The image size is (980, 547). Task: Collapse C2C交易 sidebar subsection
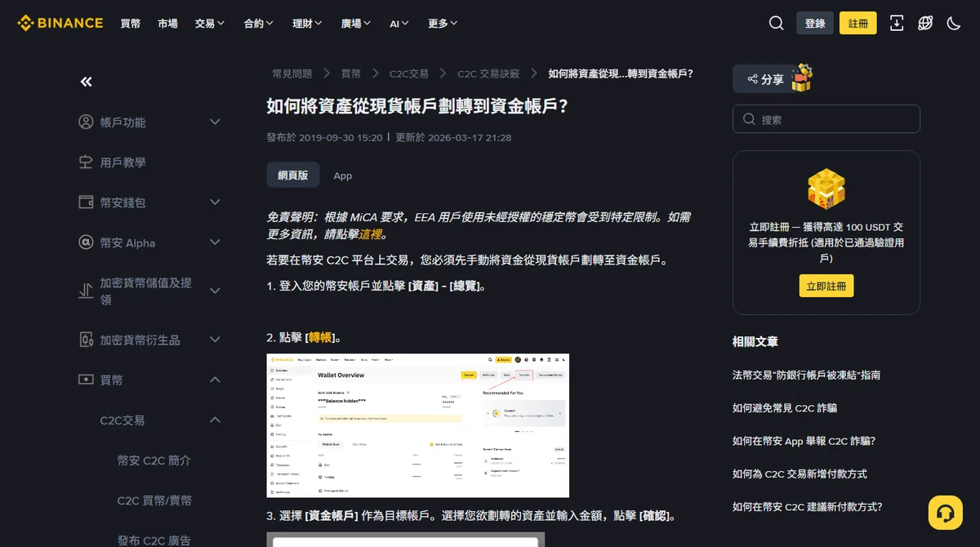215,420
